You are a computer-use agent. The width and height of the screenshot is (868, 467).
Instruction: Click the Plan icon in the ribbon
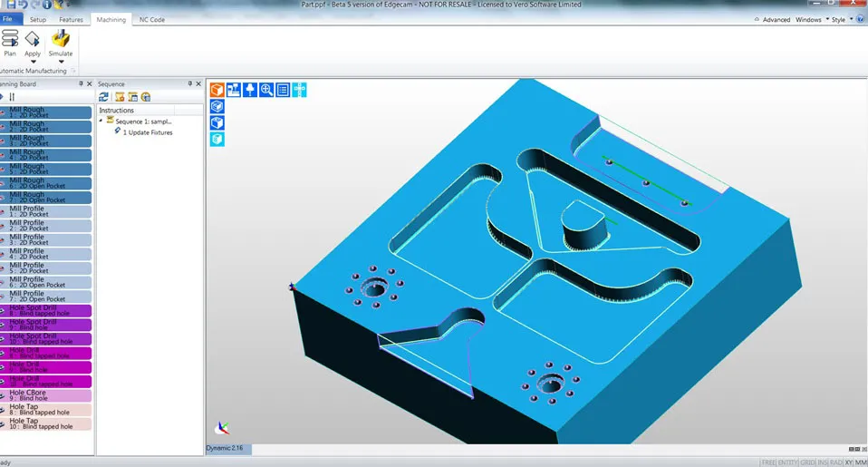[x=10, y=41]
